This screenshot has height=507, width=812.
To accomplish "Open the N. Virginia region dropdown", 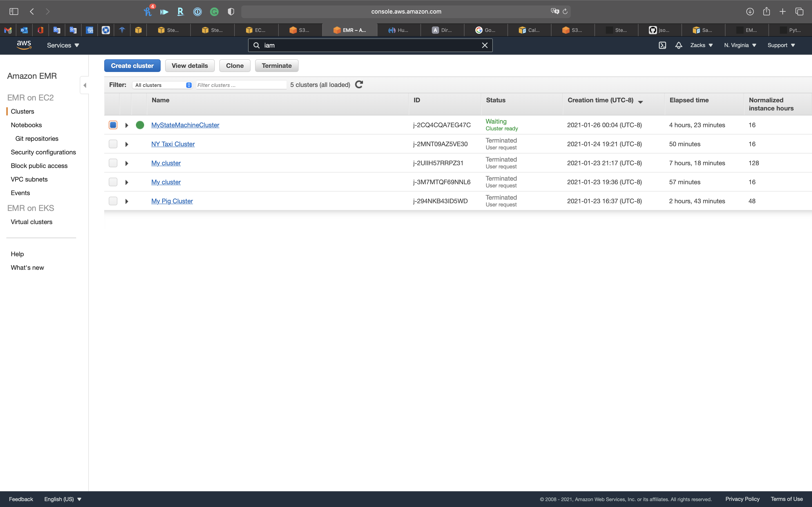I will point(740,45).
